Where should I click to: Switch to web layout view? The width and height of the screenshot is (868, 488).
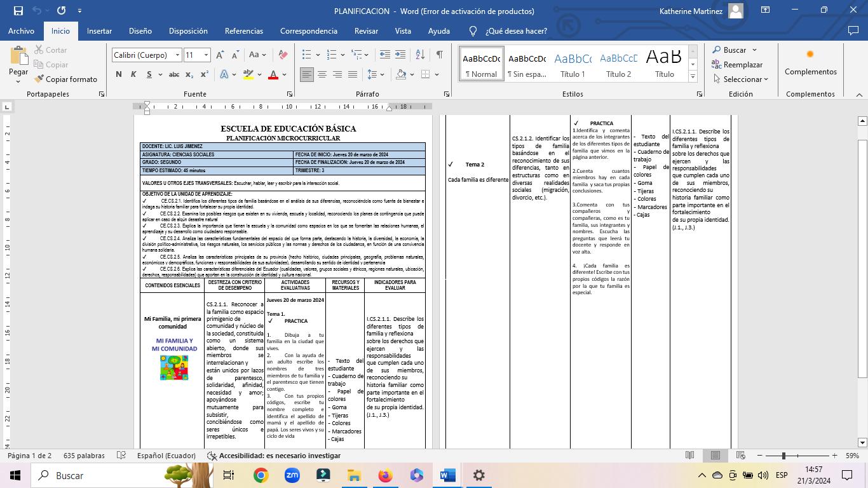coord(740,456)
